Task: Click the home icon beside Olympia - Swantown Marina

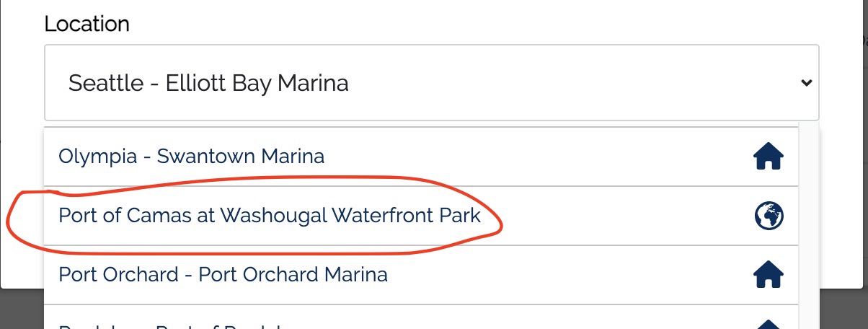Action: click(768, 157)
